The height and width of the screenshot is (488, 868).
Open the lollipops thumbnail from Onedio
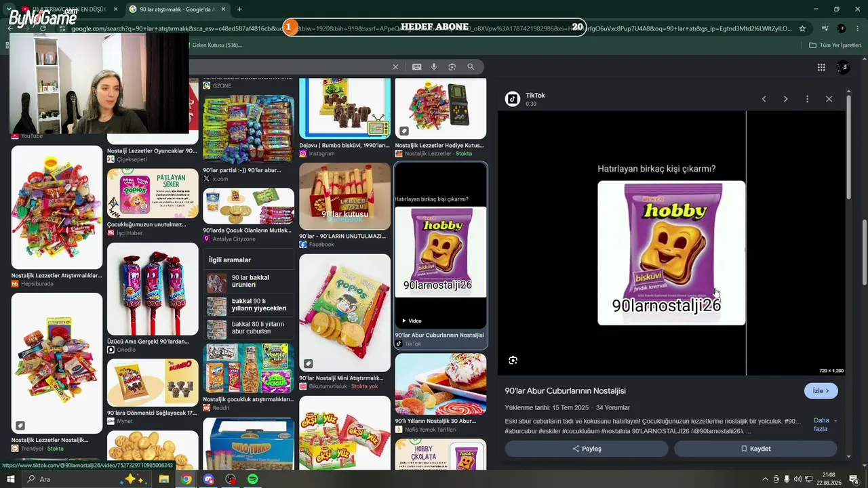(x=153, y=289)
